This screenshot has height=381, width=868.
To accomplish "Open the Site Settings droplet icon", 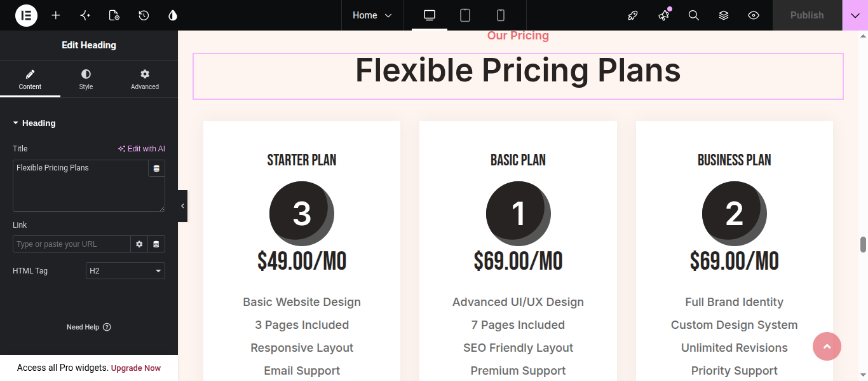I will (x=173, y=15).
